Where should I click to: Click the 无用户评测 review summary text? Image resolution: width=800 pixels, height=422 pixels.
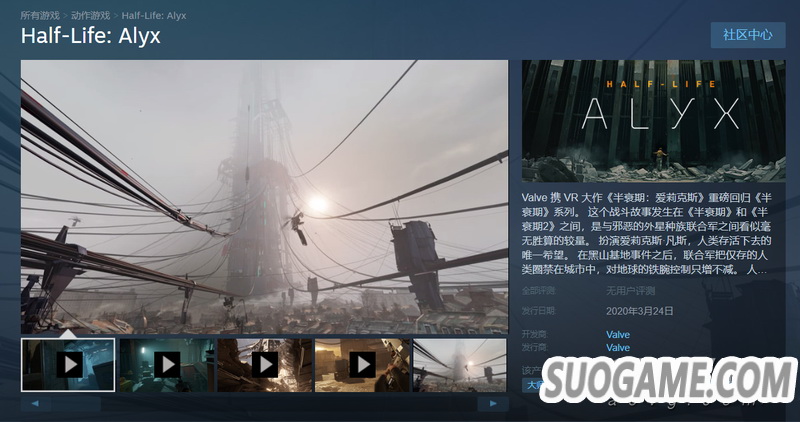point(630,291)
